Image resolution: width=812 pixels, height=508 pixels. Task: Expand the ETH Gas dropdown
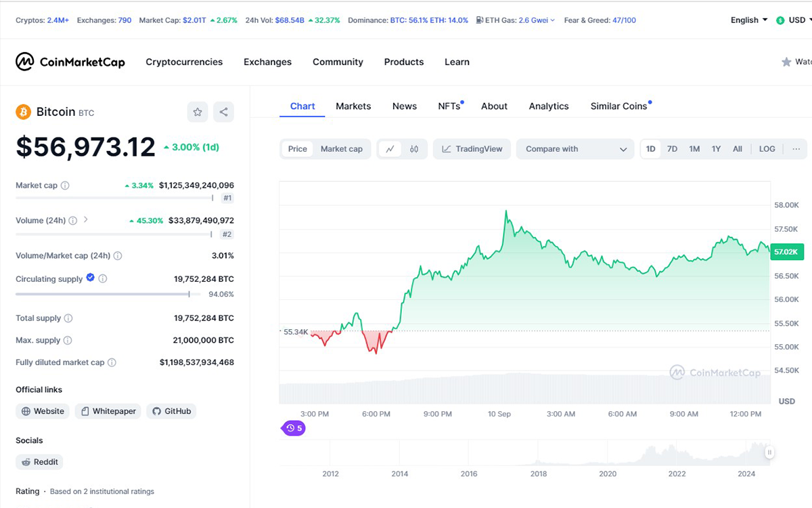552,20
